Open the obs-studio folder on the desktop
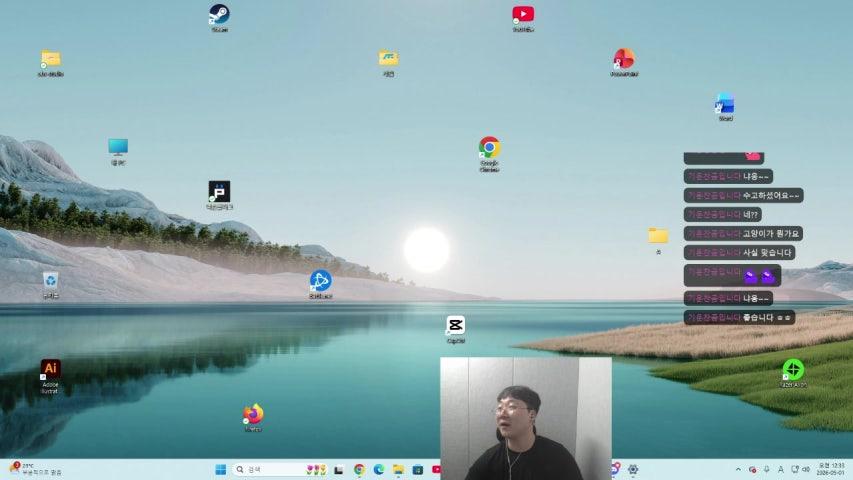This screenshot has width=853, height=480. click(x=51, y=59)
